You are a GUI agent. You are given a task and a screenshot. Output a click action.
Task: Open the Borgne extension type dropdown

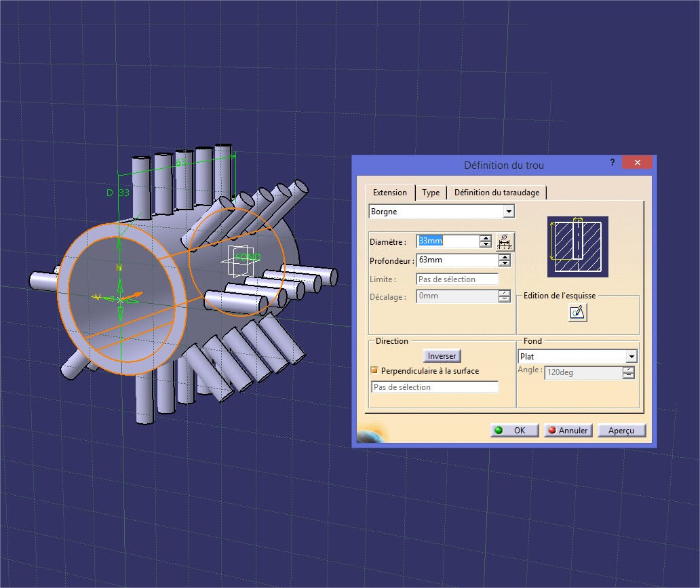point(509,212)
